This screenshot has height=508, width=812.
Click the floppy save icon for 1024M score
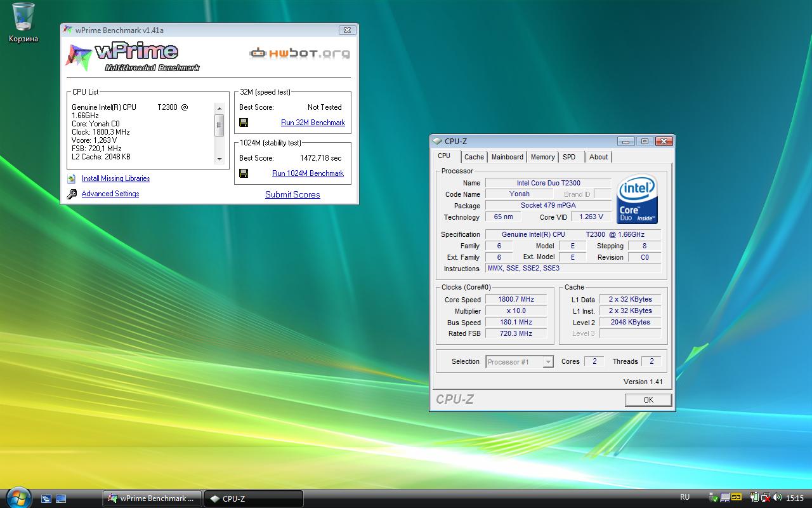tap(244, 173)
